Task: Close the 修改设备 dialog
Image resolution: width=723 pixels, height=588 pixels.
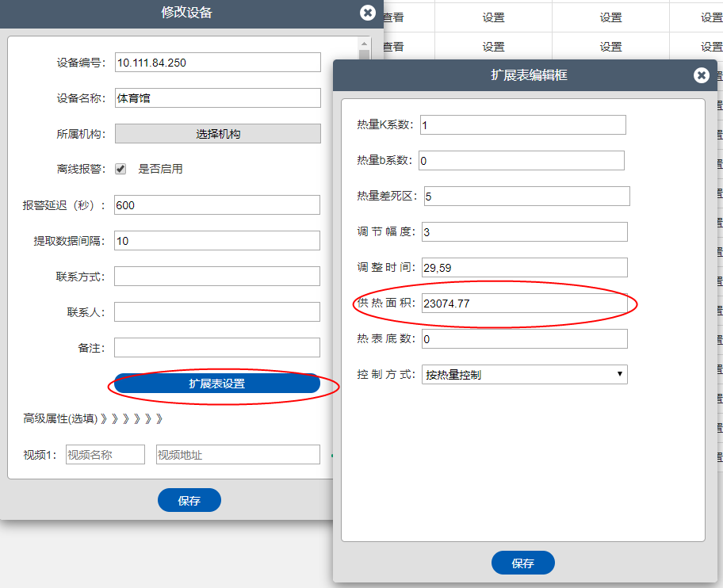Action: pyautogui.click(x=367, y=13)
